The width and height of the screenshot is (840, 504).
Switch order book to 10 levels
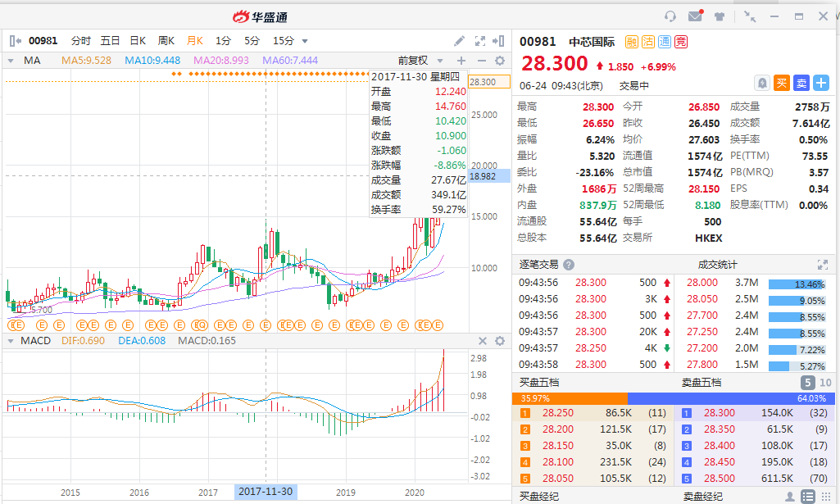(x=824, y=383)
